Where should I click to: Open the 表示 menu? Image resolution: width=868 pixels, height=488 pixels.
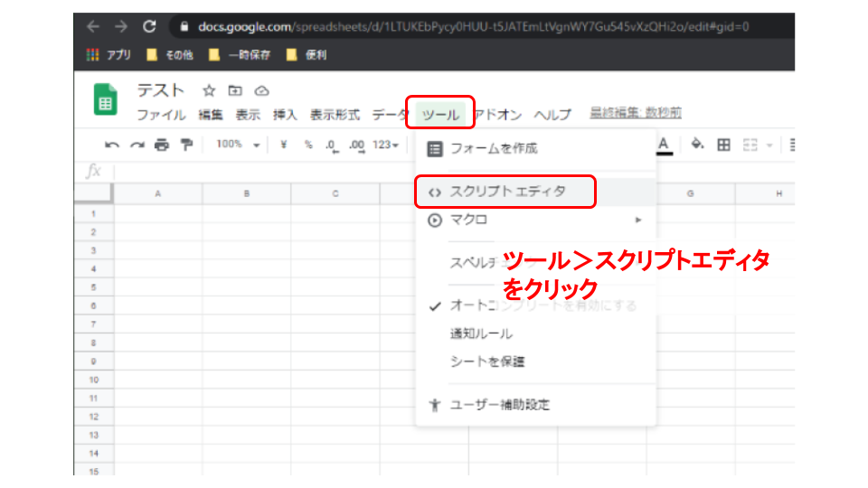click(x=248, y=115)
